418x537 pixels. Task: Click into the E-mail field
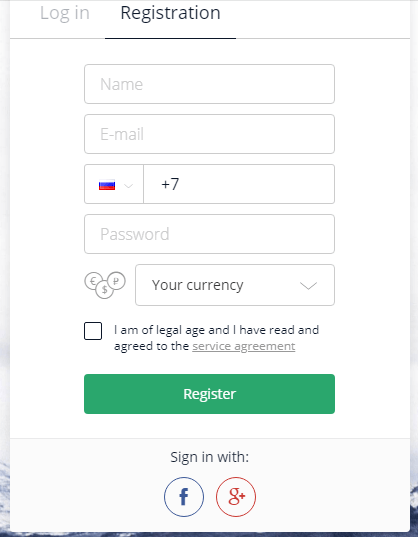tap(209, 134)
